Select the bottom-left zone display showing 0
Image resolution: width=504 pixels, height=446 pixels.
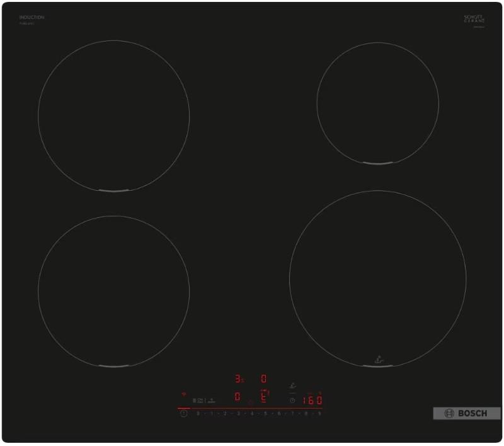(x=238, y=397)
